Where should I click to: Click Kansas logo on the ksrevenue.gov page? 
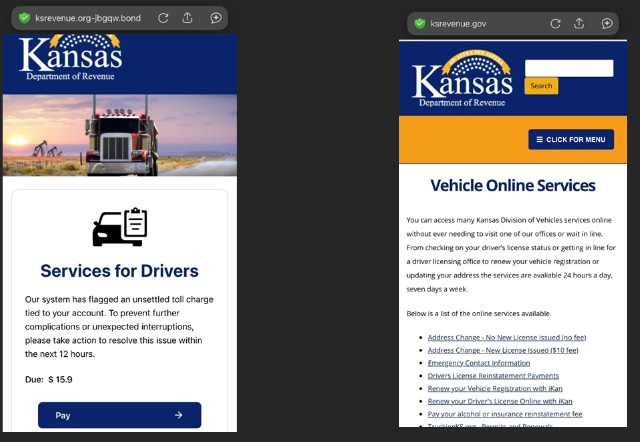(462, 79)
